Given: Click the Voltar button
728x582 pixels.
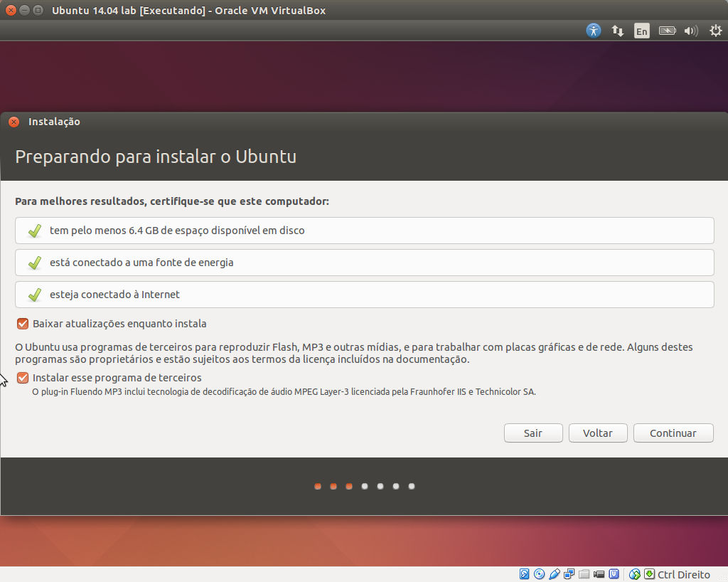Looking at the screenshot, I should pyautogui.click(x=598, y=433).
